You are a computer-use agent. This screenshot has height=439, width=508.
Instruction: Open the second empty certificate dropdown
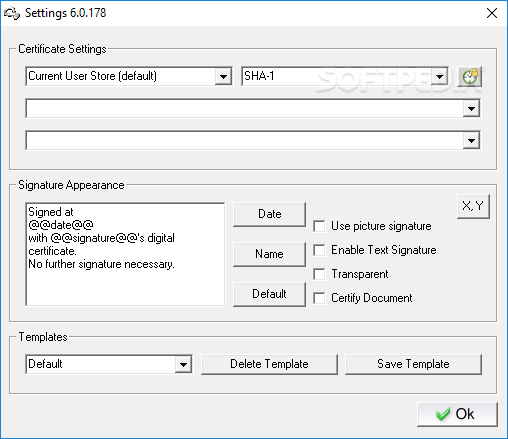tap(471, 141)
